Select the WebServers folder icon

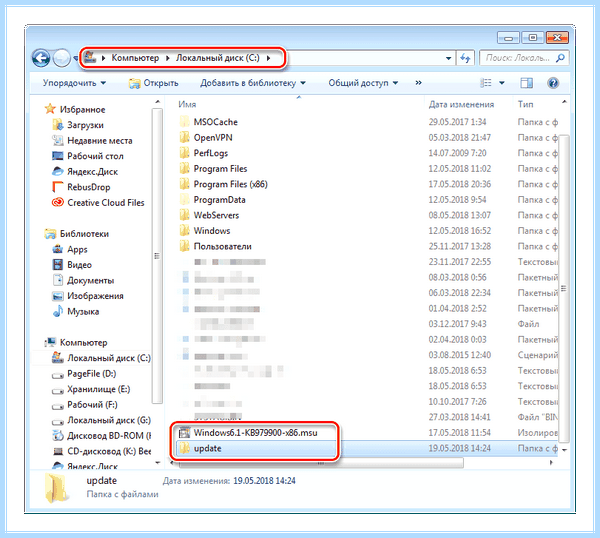(x=184, y=215)
